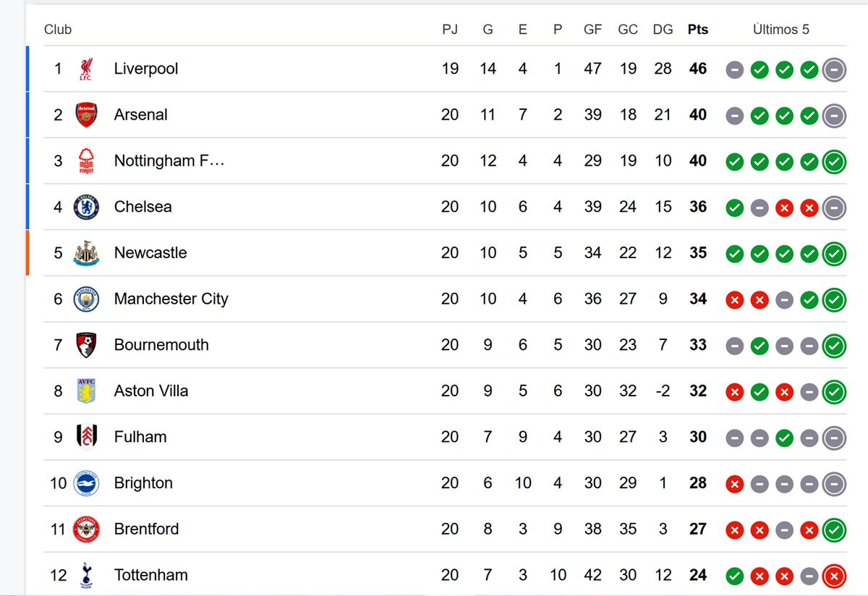This screenshot has width=868, height=596.
Task: Click the Nottingham Forest crest icon
Action: click(x=86, y=161)
